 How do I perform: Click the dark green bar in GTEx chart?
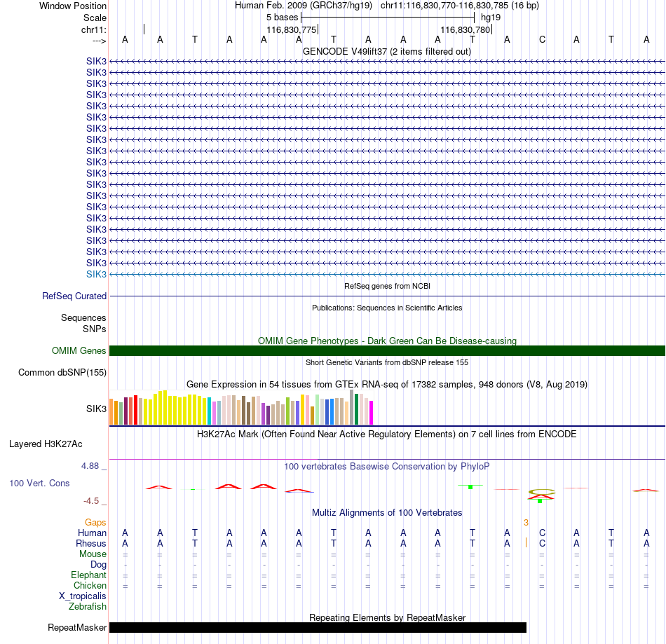pos(356,409)
